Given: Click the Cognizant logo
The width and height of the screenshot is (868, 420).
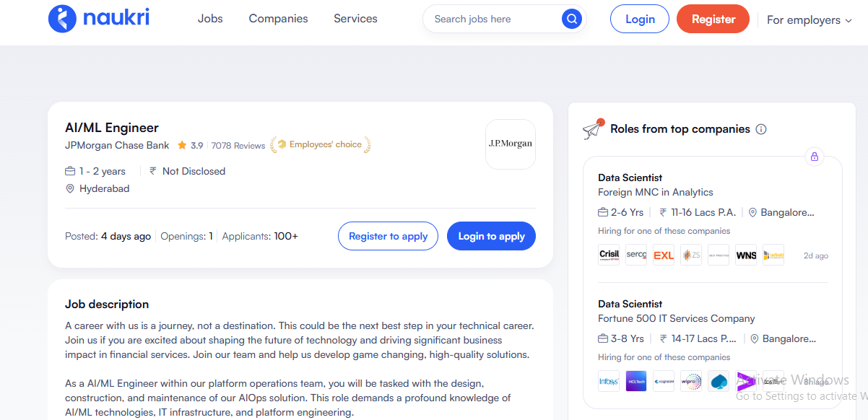Looking at the screenshot, I should pos(664,381).
